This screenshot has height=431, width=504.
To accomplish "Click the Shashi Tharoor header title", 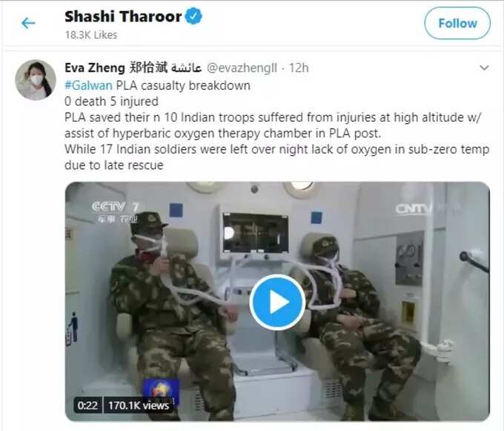I will (123, 16).
